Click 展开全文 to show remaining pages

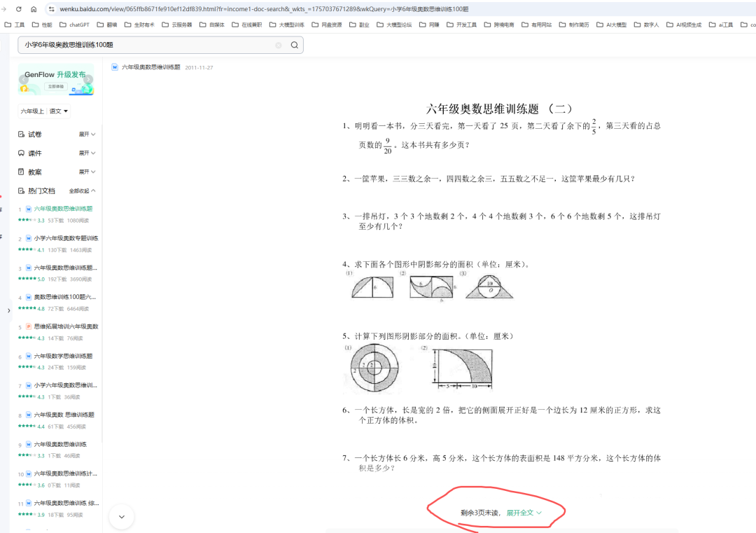(519, 512)
